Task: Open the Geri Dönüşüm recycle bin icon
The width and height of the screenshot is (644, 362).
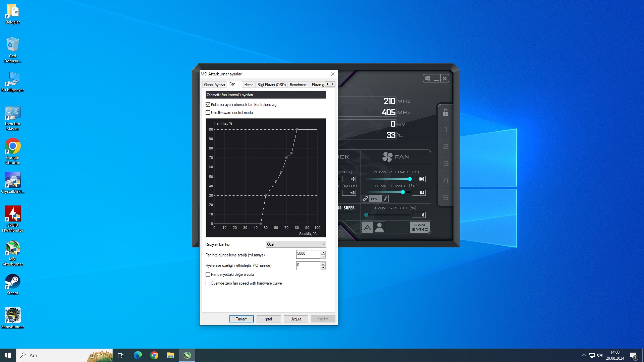Action: pyautogui.click(x=12, y=50)
